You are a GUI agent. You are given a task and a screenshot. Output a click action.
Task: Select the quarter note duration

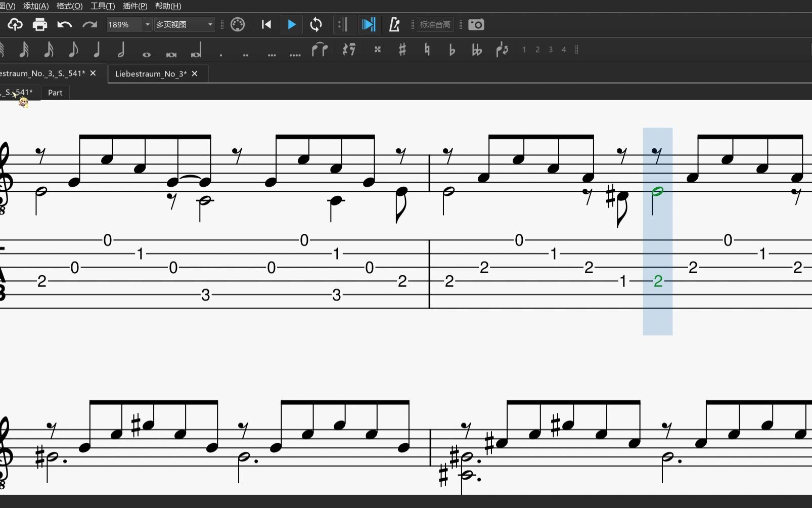pos(97,50)
